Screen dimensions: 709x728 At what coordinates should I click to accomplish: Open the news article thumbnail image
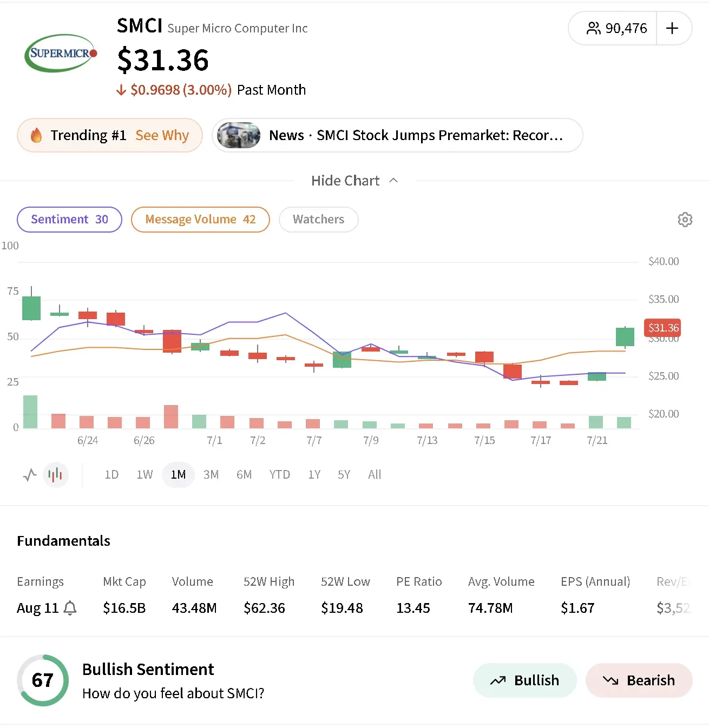pyautogui.click(x=239, y=135)
